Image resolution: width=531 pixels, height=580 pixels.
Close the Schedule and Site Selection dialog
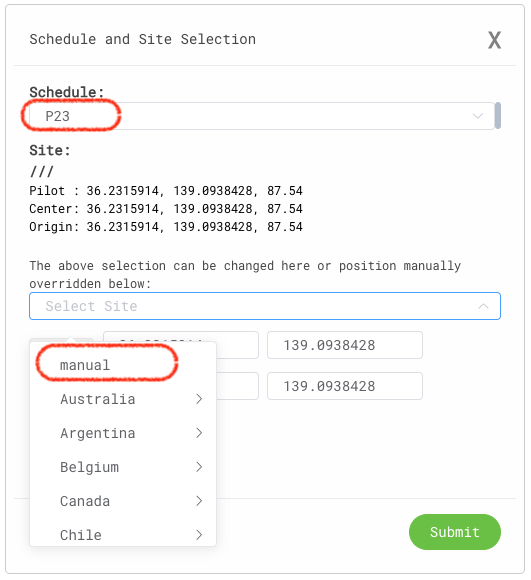pos(494,40)
